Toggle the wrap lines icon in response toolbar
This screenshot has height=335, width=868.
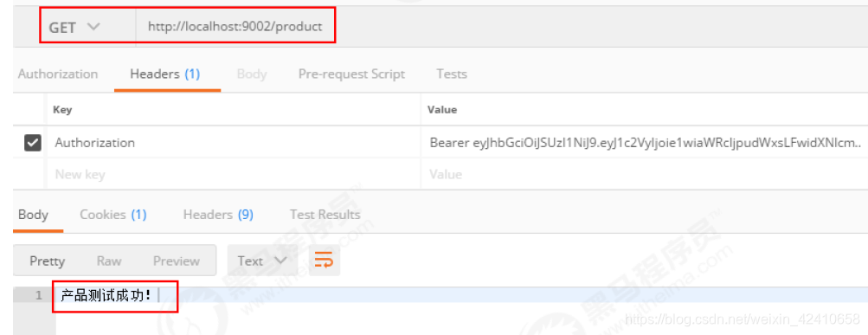point(325,261)
